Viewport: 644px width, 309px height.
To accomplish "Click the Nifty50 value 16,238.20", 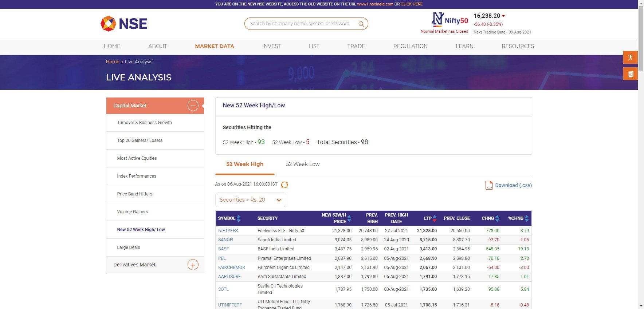I will (487, 16).
